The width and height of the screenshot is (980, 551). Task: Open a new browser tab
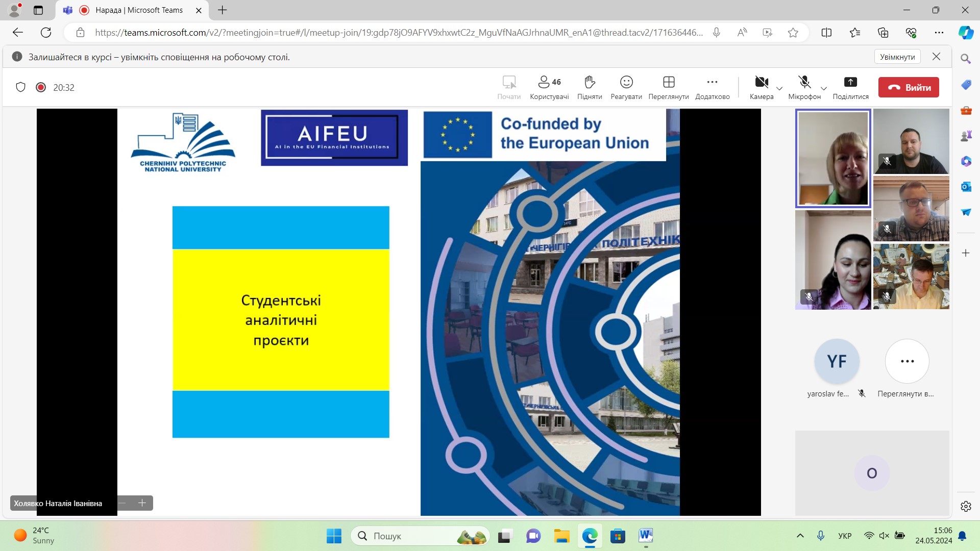tap(223, 10)
